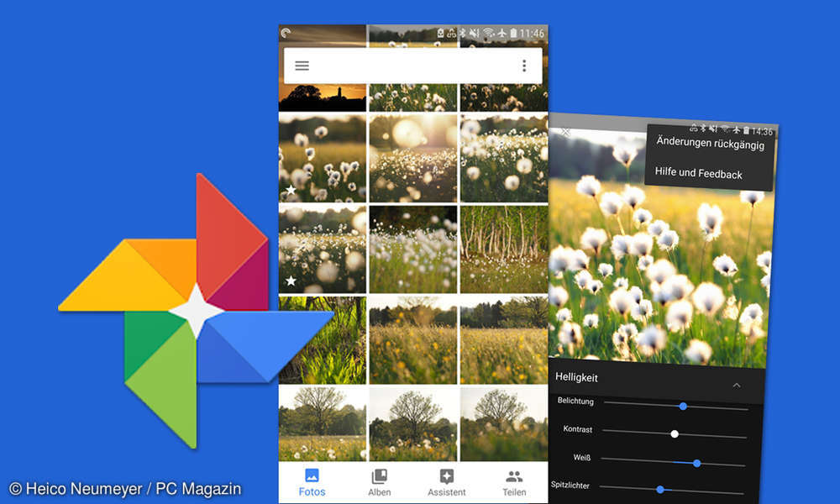Select the Fotos icon in bottom navigation
This screenshot has width=840, height=504.
point(312,476)
